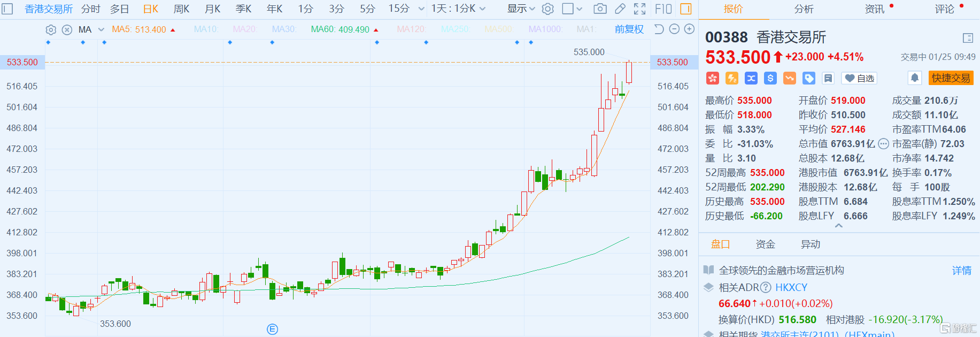This screenshot has height=337, width=980.
Task: Toggle MA20 moving average line
Action: pos(244,29)
